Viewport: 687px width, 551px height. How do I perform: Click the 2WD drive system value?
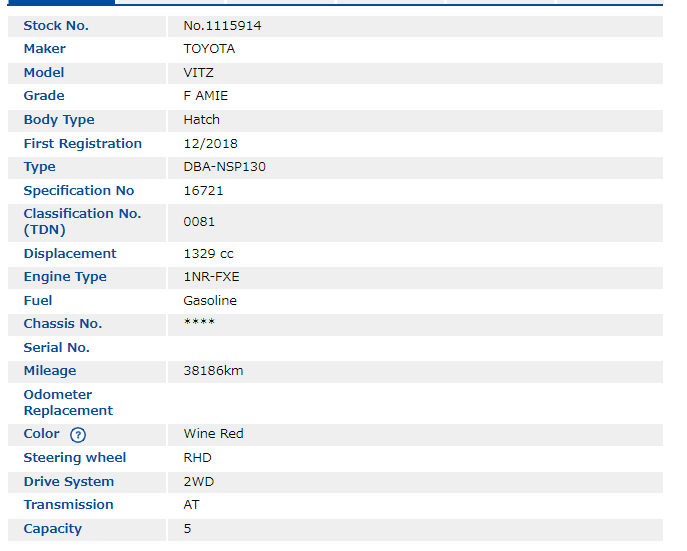(199, 482)
